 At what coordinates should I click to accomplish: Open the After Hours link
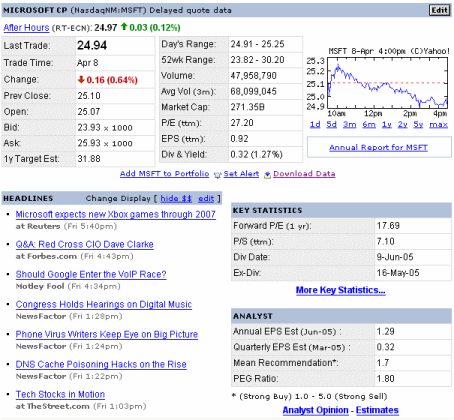pos(26,27)
